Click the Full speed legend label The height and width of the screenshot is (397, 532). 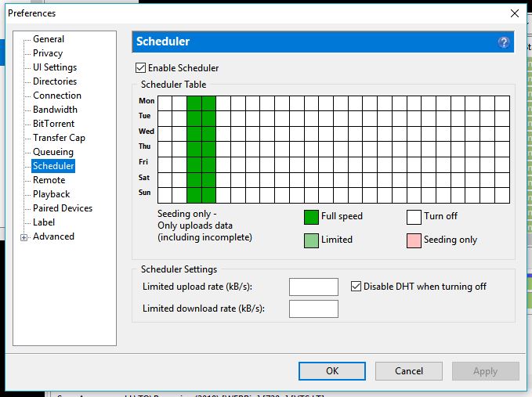(x=342, y=216)
